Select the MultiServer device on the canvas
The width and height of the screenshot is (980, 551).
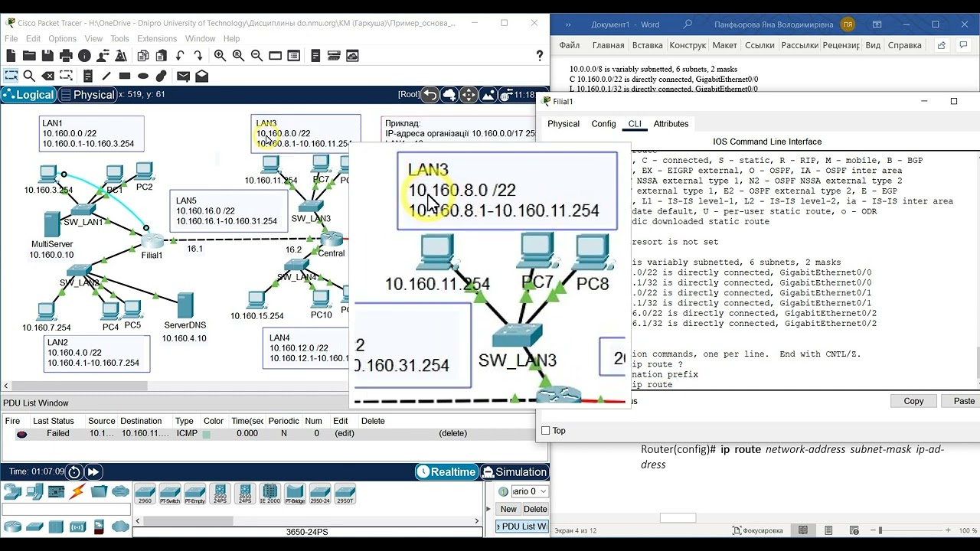coord(52,225)
